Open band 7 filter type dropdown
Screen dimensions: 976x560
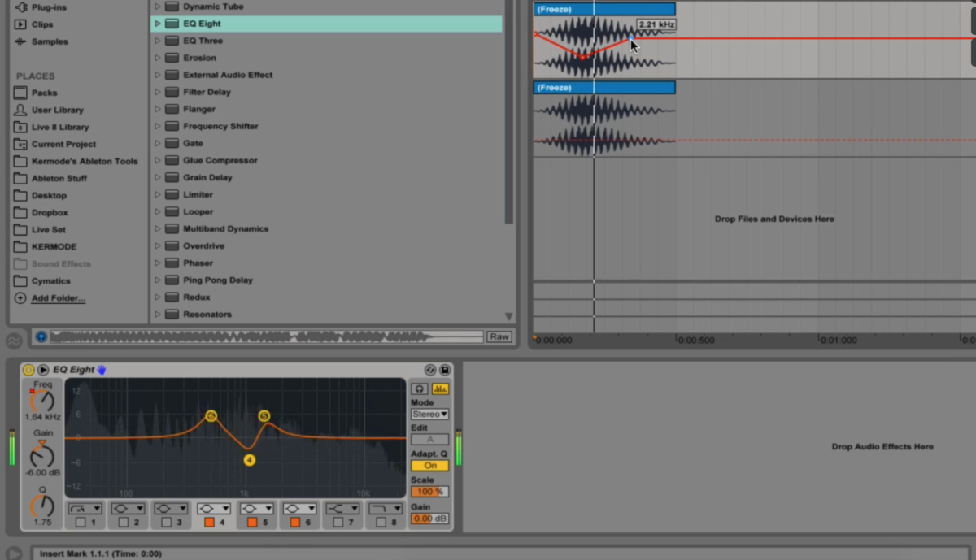coord(343,509)
